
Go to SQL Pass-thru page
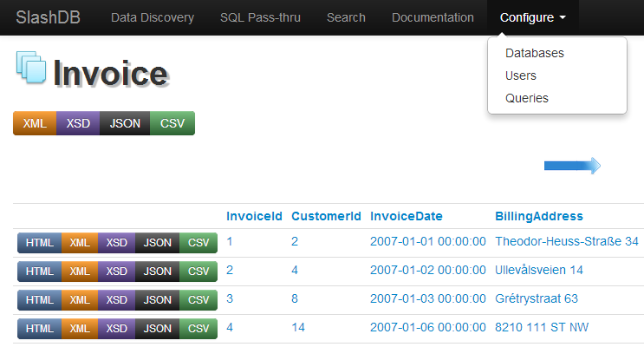tap(260, 17)
